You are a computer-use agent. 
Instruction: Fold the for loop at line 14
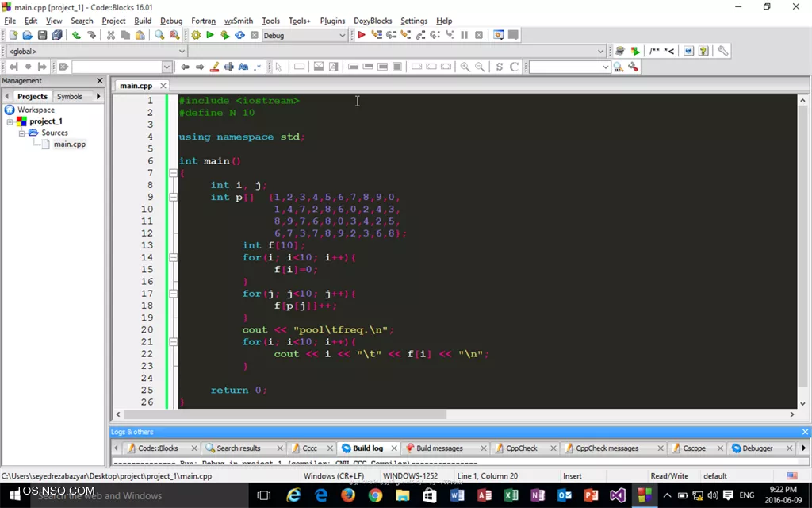pyautogui.click(x=173, y=258)
